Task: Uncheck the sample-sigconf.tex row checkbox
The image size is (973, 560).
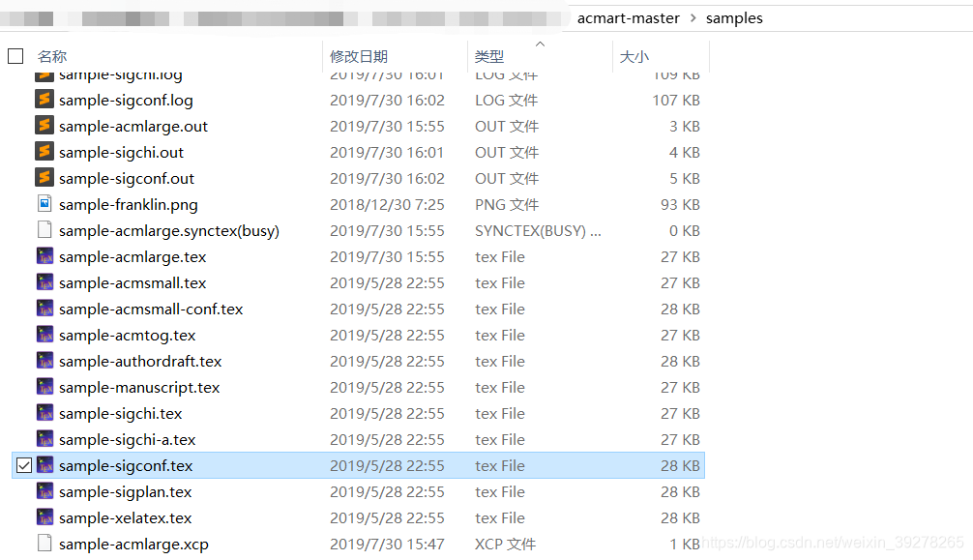Action: click(23, 465)
